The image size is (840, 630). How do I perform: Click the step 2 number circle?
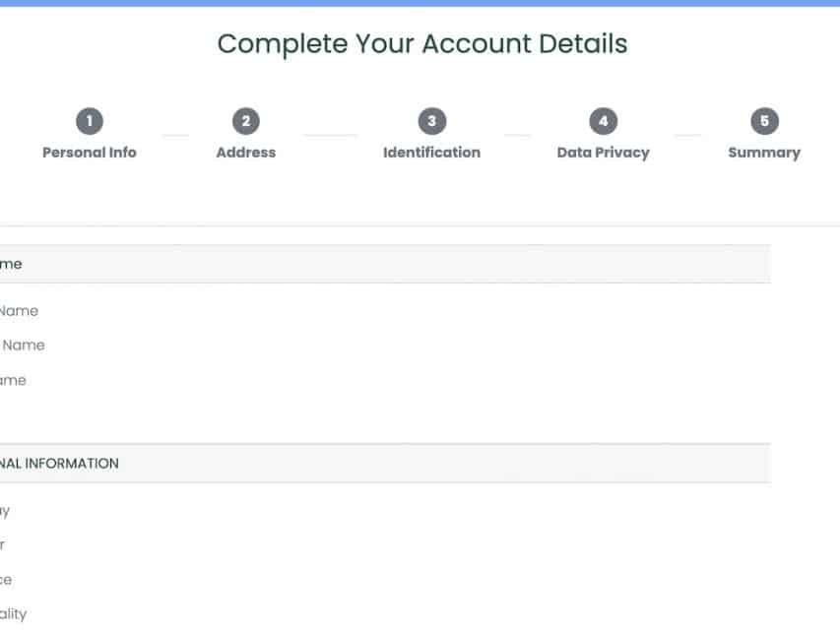tap(245, 121)
